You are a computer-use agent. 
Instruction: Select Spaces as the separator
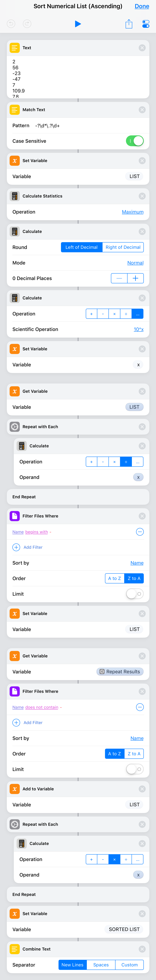(x=101, y=965)
